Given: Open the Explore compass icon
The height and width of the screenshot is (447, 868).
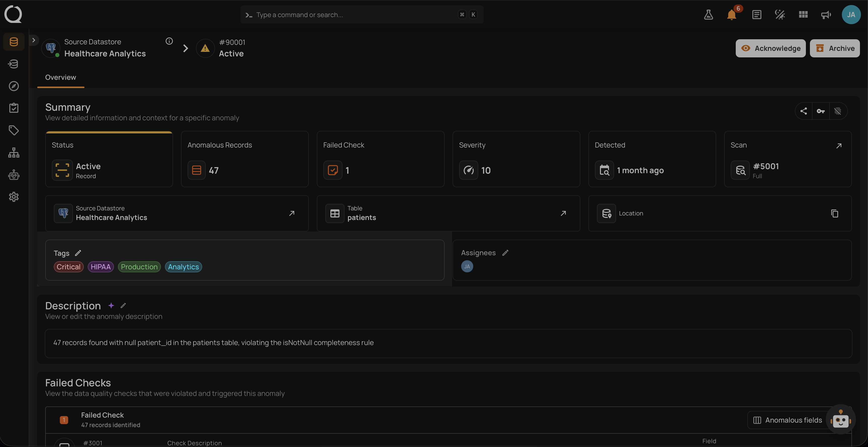Looking at the screenshot, I should (x=14, y=86).
